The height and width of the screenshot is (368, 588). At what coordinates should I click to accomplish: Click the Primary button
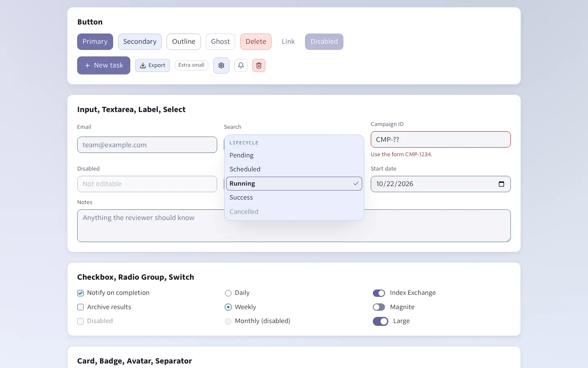(95, 42)
